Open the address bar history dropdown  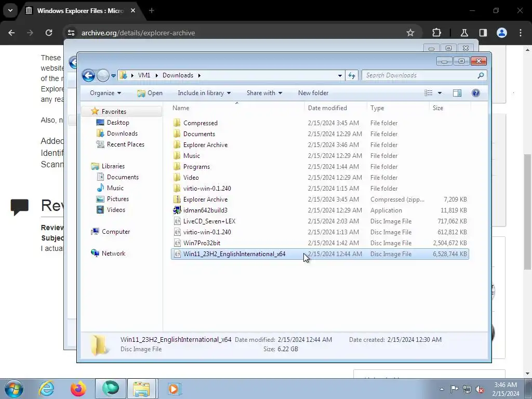(x=340, y=76)
